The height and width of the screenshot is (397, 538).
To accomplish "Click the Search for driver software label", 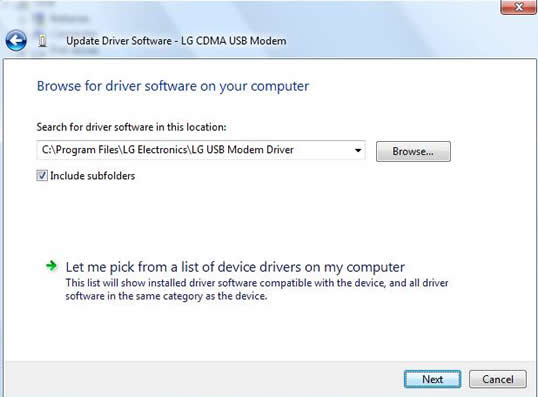I will coord(131,127).
